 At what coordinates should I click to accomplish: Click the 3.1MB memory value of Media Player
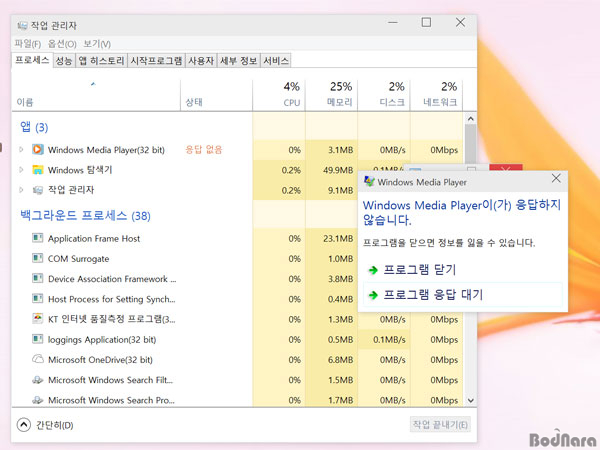click(340, 150)
